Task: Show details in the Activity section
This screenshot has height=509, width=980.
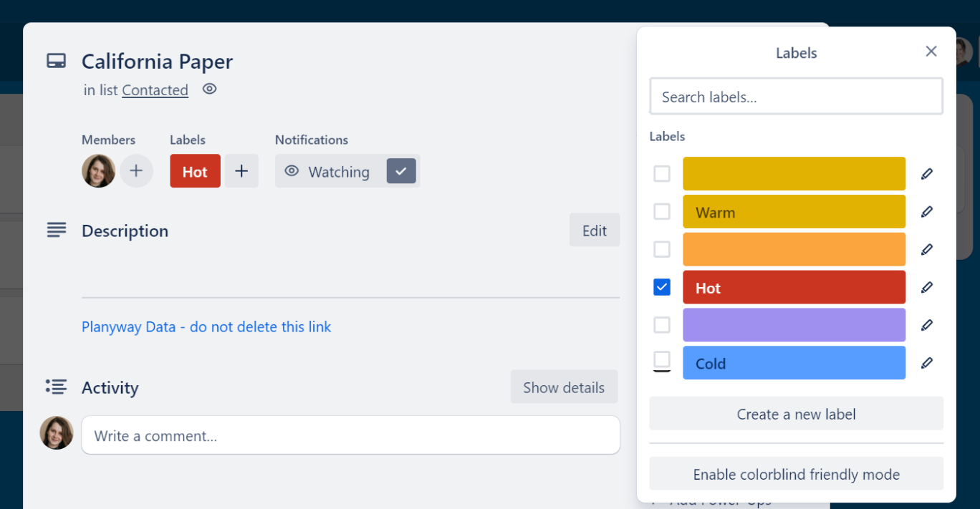Action: [564, 387]
